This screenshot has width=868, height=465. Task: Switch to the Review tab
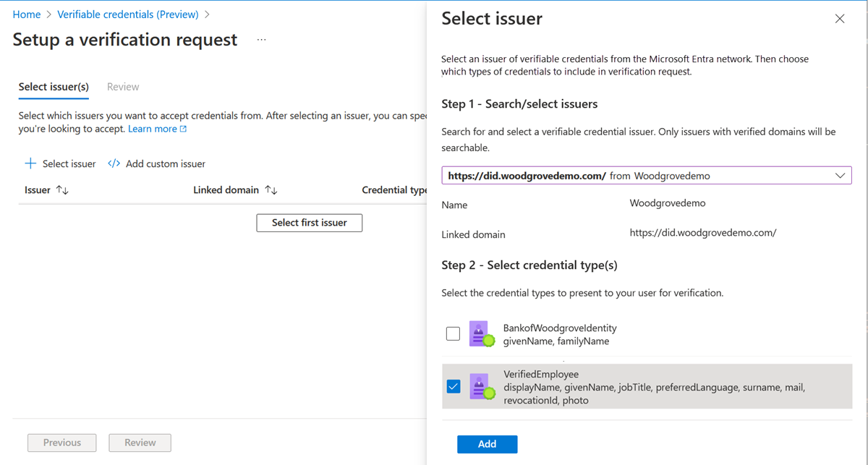click(123, 87)
